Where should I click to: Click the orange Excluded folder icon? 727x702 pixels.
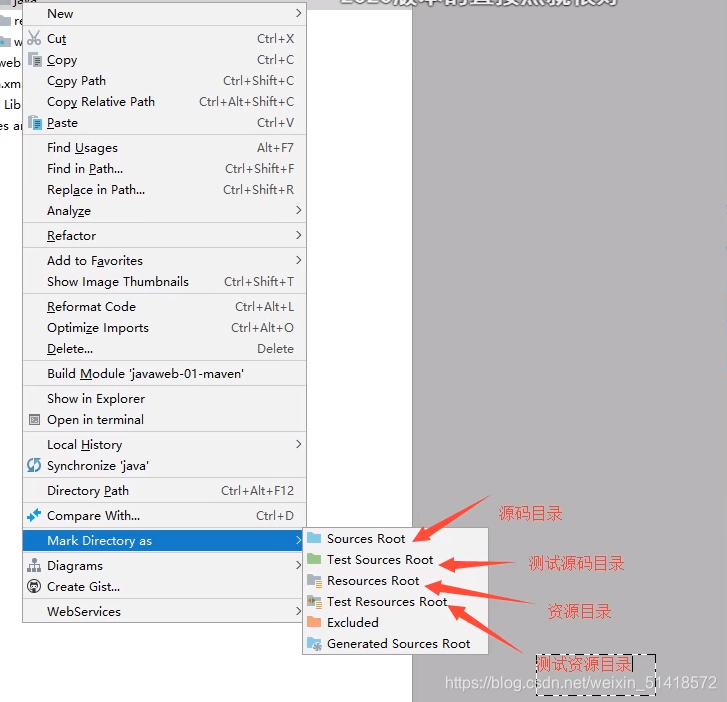[314, 622]
